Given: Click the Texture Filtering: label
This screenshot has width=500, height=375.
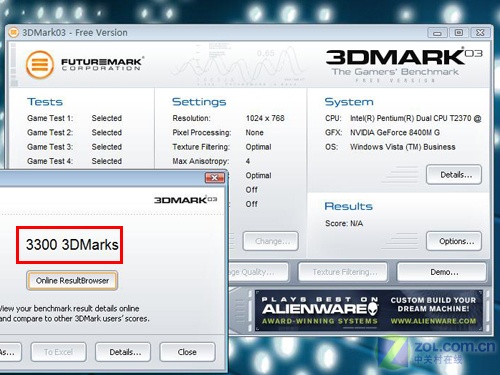Looking at the screenshot, I should pyautogui.click(x=201, y=147).
